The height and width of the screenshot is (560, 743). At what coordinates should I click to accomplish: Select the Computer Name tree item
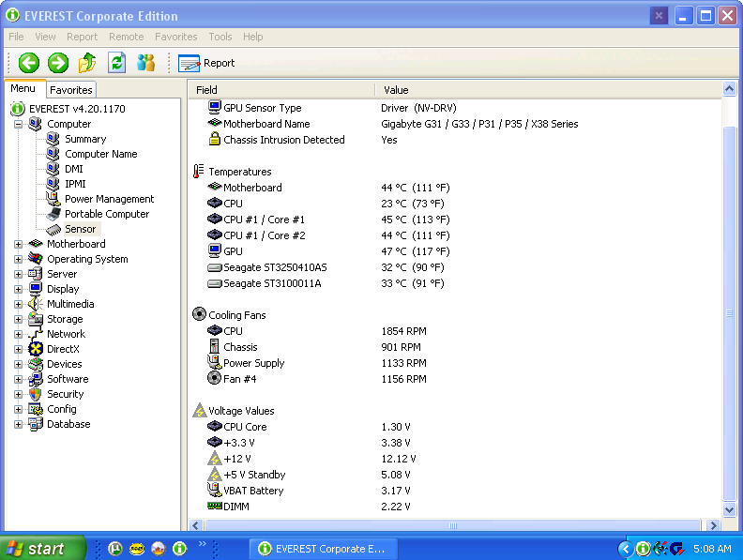tap(101, 154)
